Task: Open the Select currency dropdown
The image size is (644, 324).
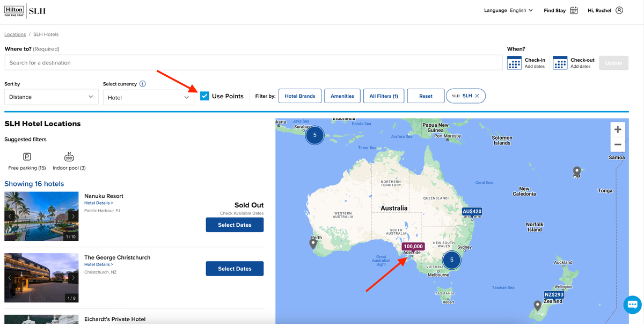Action: pos(149,97)
